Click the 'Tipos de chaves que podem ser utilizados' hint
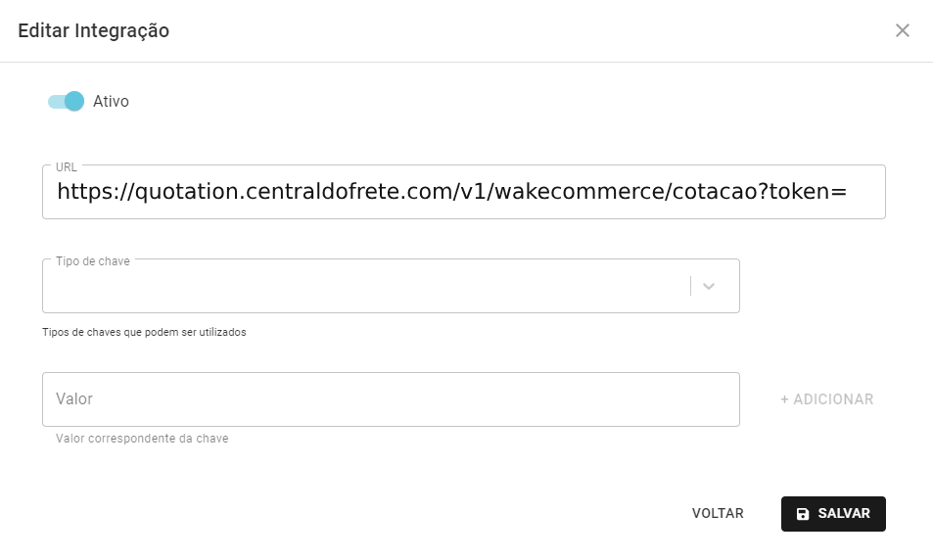The width and height of the screenshot is (933, 560). 144,332
